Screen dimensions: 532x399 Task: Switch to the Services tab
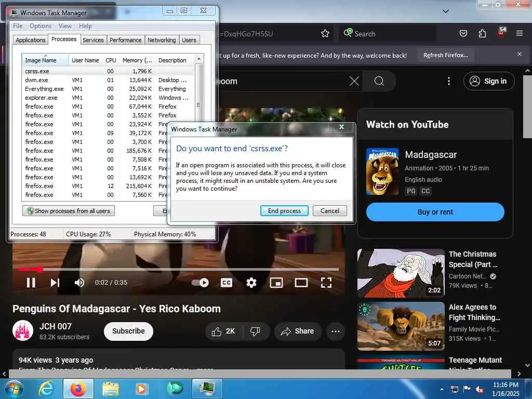[93, 40]
